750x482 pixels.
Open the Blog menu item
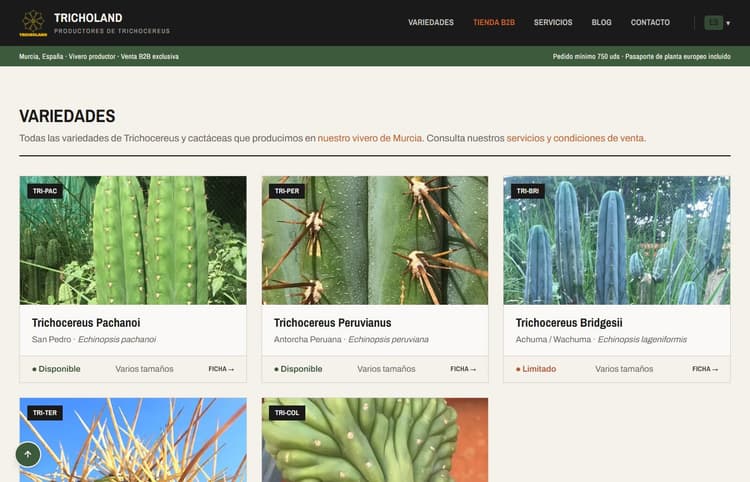click(601, 22)
